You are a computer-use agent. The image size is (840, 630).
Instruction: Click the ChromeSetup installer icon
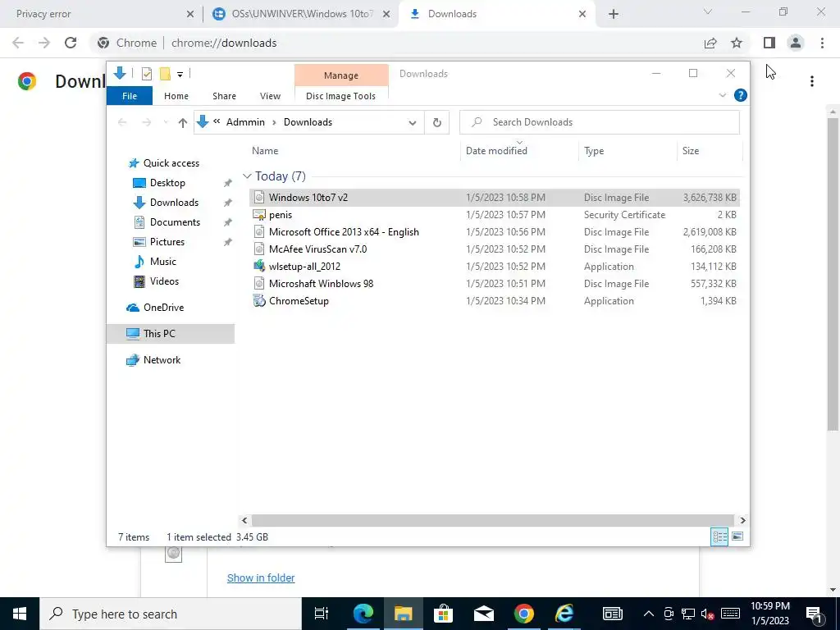259,300
